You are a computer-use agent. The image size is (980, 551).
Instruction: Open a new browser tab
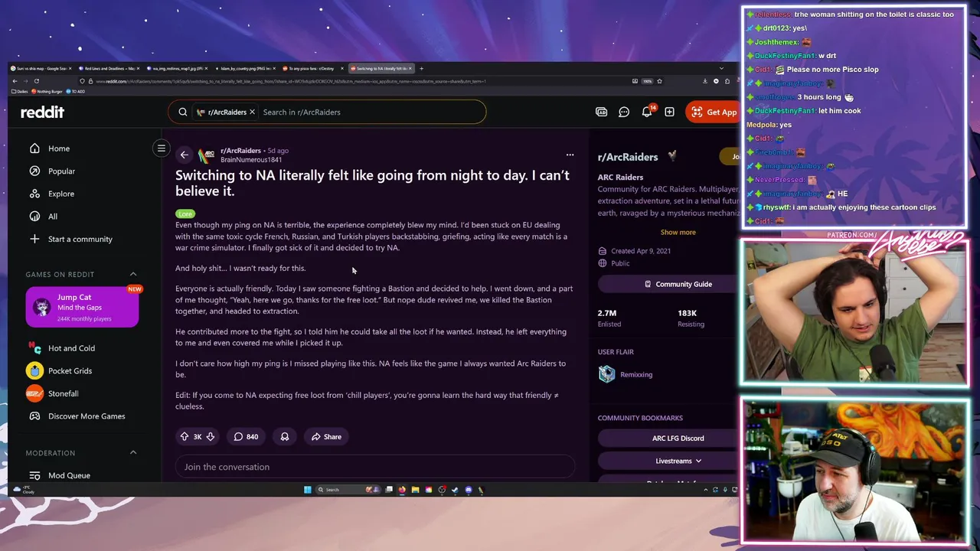[421, 68]
